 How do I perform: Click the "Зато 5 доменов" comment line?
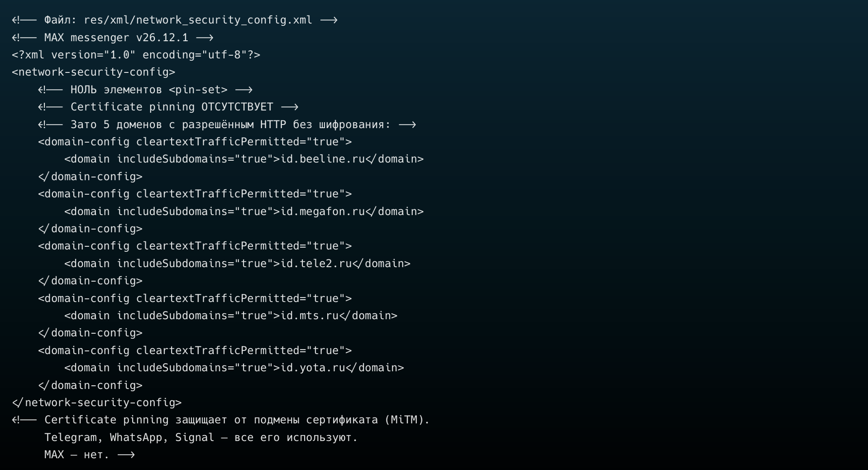click(230, 125)
